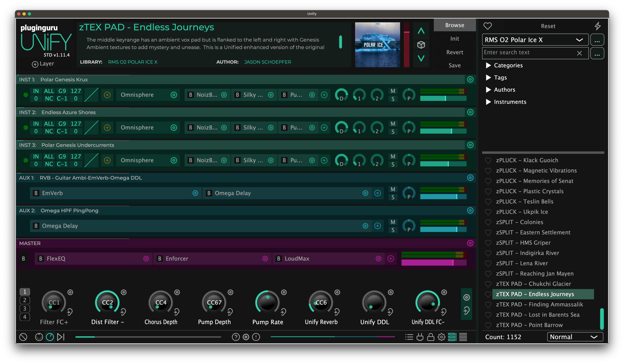Open the RMS O2 Polar Ice X library dropdown

click(x=535, y=40)
